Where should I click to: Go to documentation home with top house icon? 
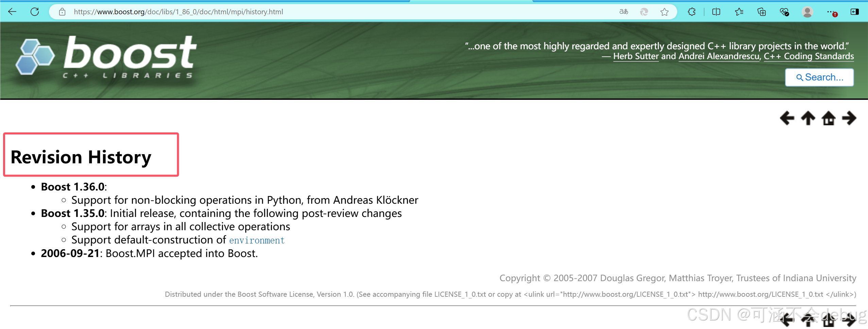coord(829,118)
